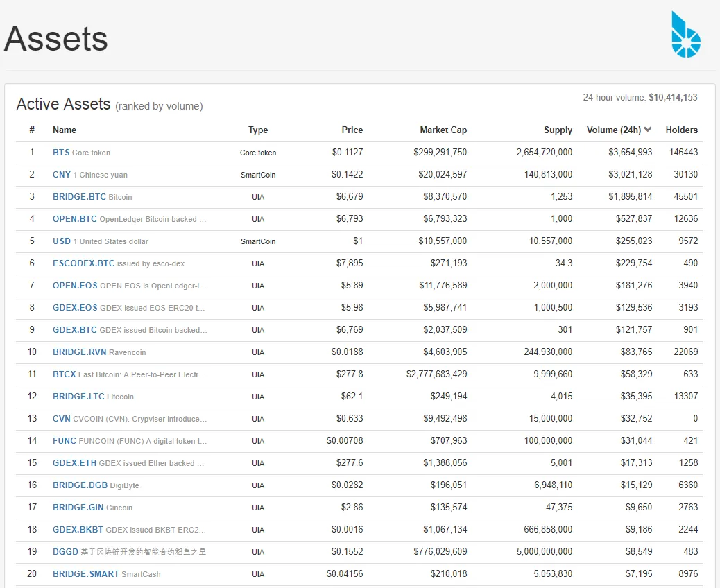This screenshot has height=588, width=720.
Task: Click BRIDGE.BTC price $6,679
Action: (x=350, y=196)
